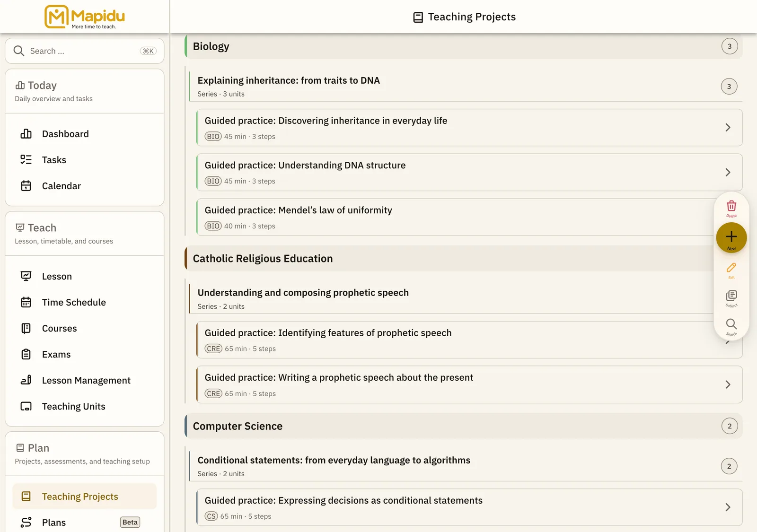Click the Beta badge next to Plans
Viewport: 757px width, 532px height.
click(130, 523)
